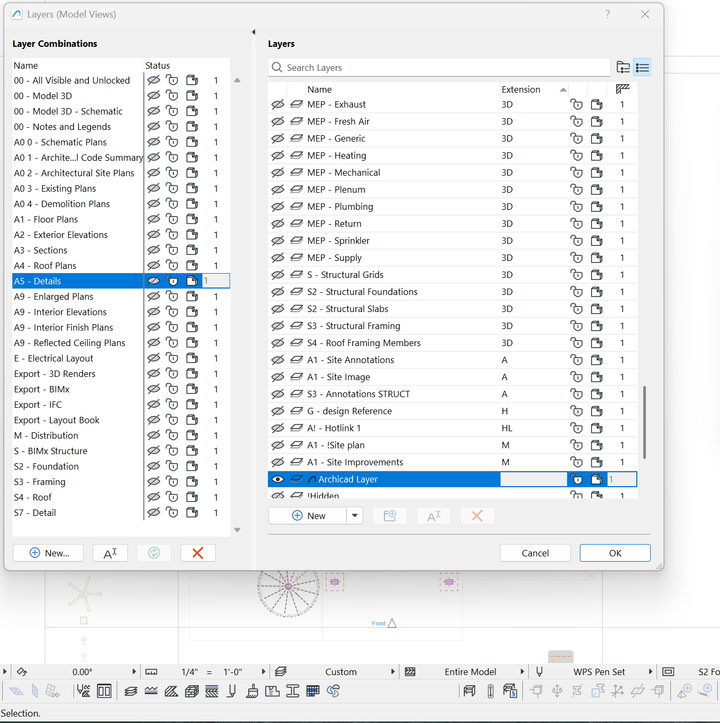The width and height of the screenshot is (720, 723).
Task: Click the New... layer combination button
Action: point(48,553)
